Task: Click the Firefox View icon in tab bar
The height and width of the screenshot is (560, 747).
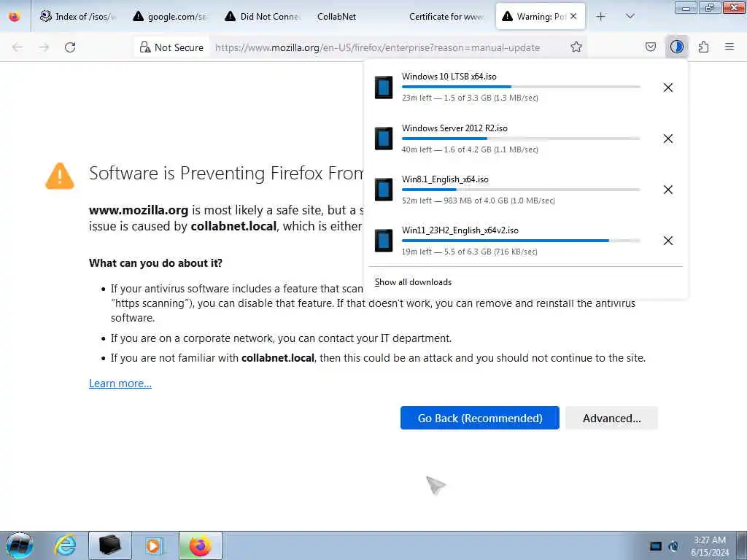Action: (15, 16)
